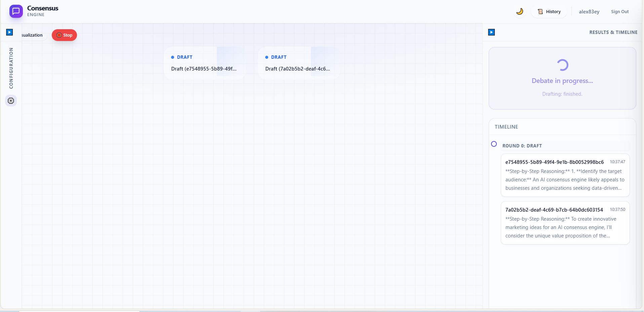Click the alex83ey username label
The height and width of the screenshot is (312, 644).
tap(589, 11)
